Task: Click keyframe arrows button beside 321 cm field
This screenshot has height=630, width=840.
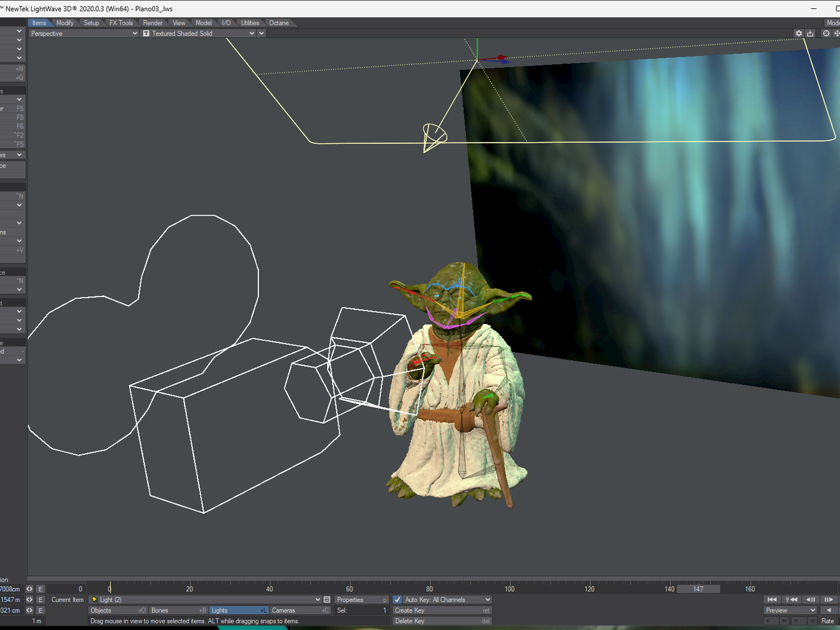Action: (29, 610)
